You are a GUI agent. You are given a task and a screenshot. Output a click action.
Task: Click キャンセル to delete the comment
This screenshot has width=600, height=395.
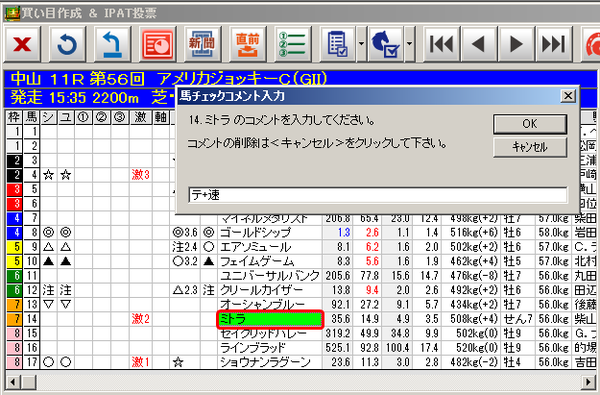click(530, 147)
